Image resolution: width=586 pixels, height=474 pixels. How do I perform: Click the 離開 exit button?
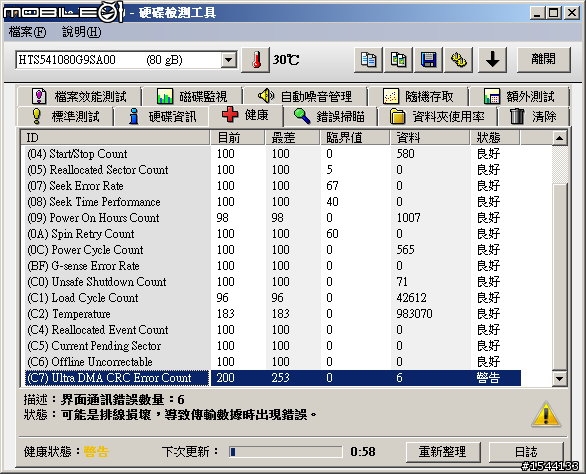pos(543,59)
